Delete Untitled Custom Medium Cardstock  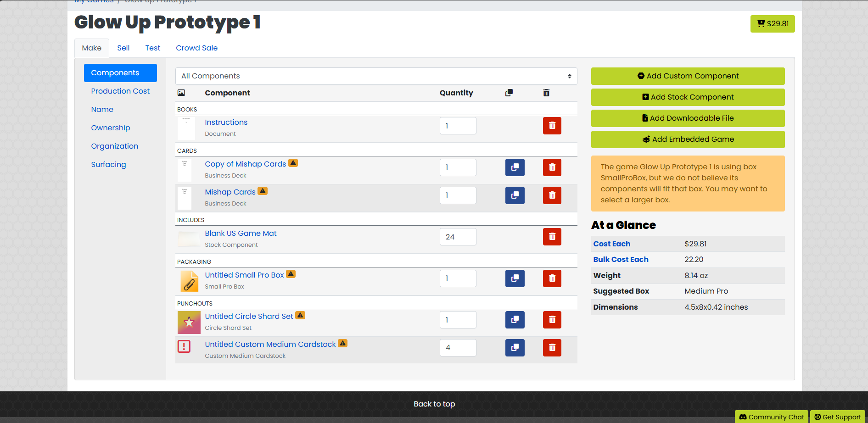tap(552, 348)
